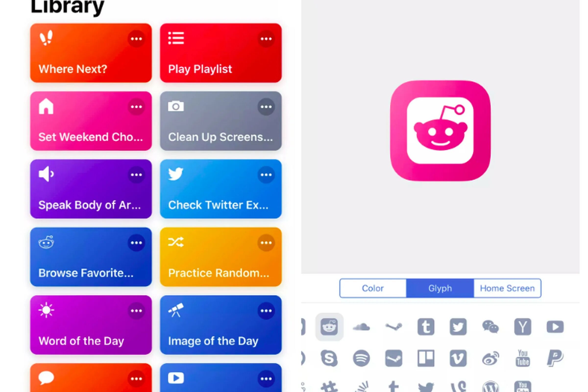Switch to the Home Screen tab

pyautogui.click(x=507, y=288)
